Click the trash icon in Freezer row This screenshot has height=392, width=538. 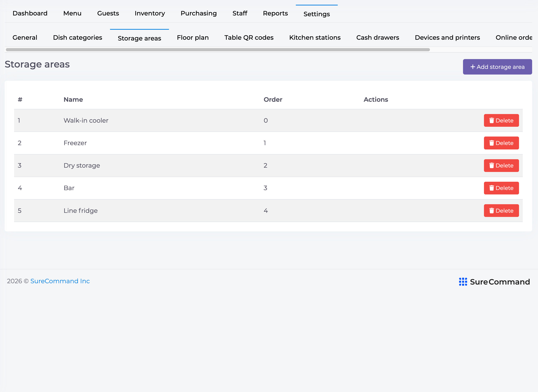pyautogui.click(x=491, y=143)
